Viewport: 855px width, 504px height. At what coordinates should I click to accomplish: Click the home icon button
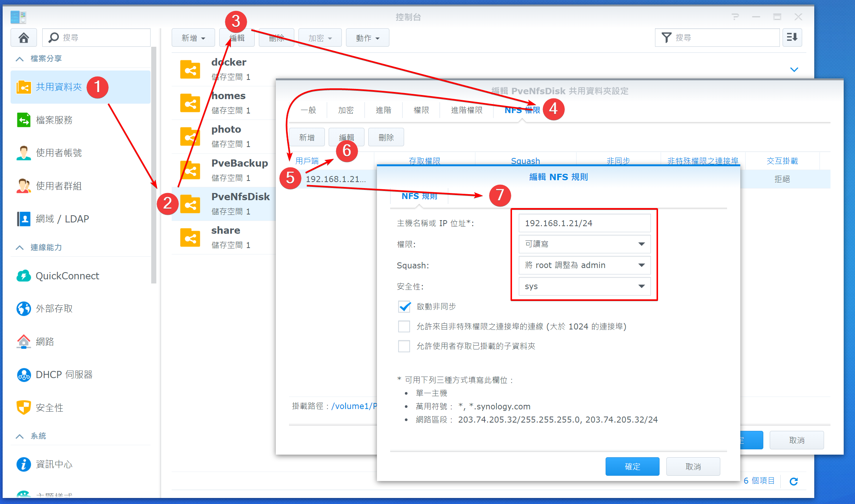click(24, 38)
